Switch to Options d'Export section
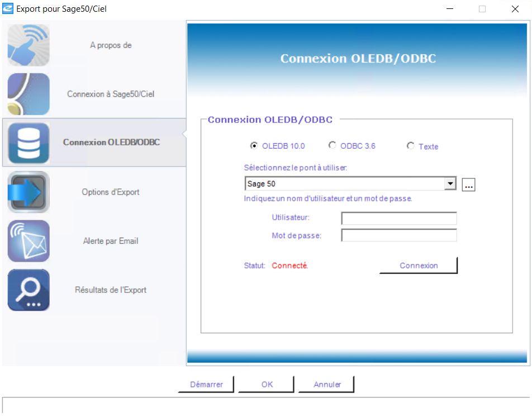532x416 pixels. [x=111, y=192]
